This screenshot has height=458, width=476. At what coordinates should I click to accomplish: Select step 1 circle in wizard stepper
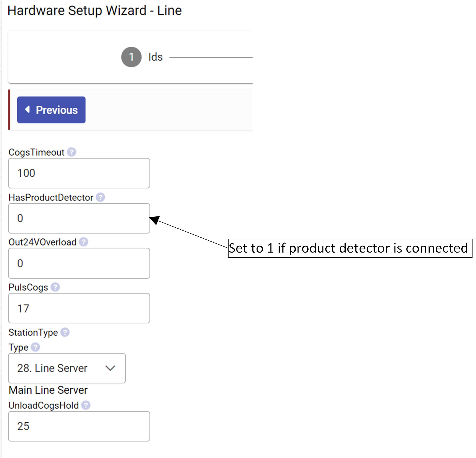pos(131,57)
